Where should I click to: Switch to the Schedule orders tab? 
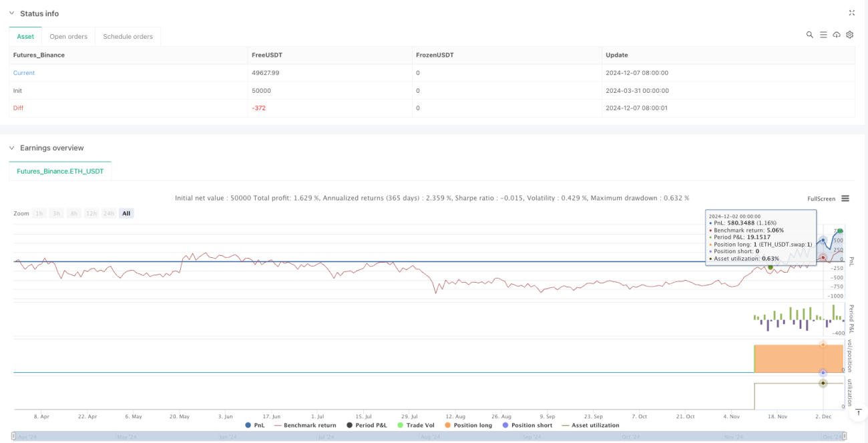128,36
